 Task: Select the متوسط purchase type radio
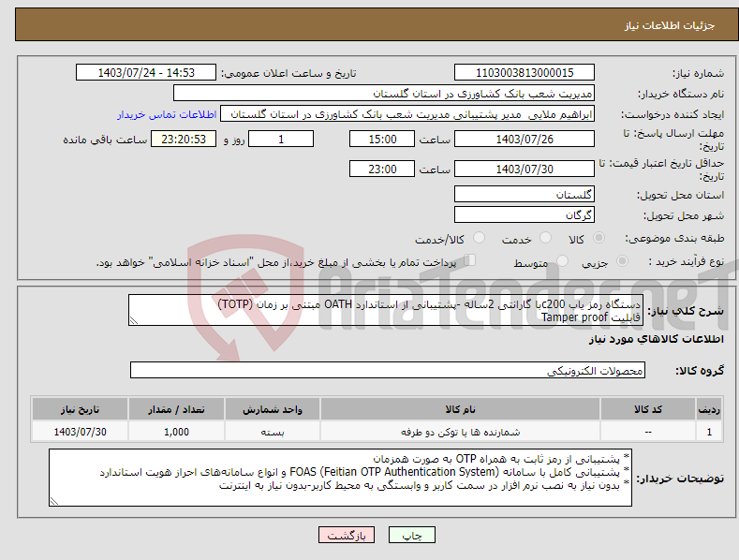point(562,260)
